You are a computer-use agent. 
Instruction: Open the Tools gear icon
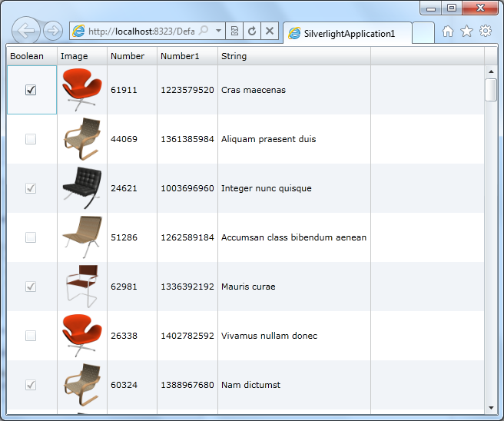pos(486,31)
